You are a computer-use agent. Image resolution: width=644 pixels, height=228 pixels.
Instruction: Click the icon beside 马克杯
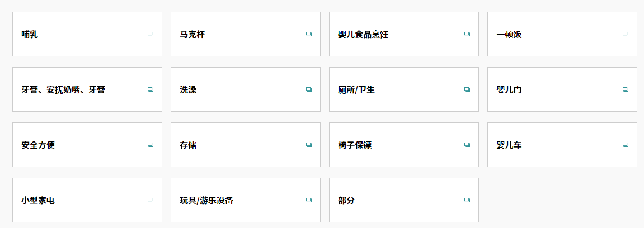(309, 34)
